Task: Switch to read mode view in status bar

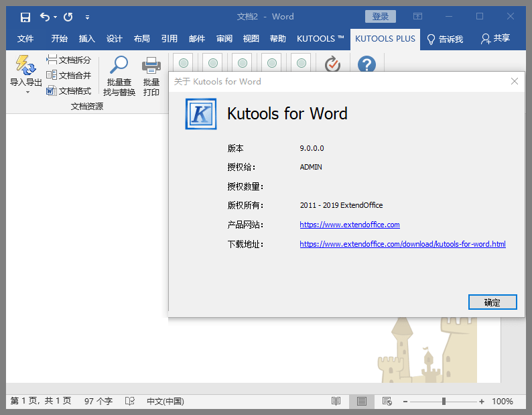Action: pos(336,401)
